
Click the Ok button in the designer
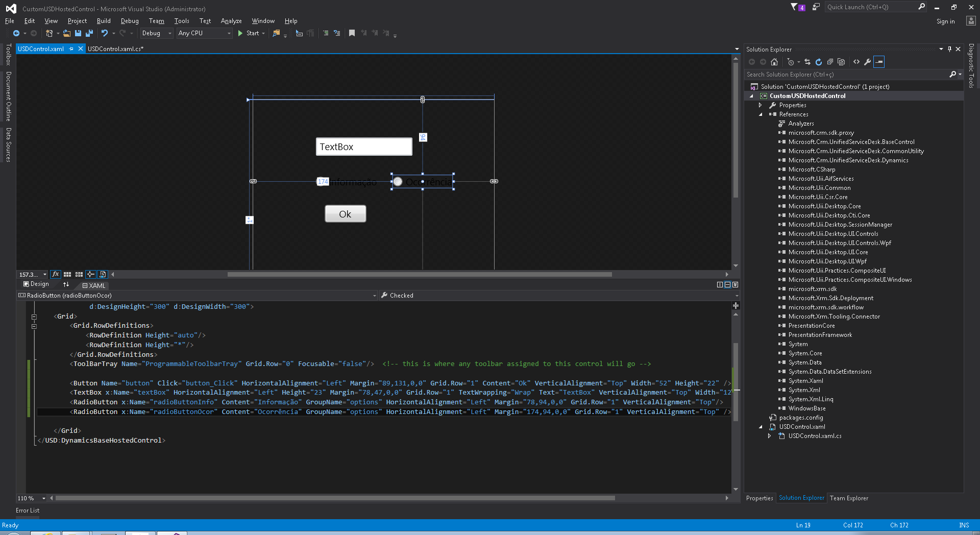click(345, 214)
